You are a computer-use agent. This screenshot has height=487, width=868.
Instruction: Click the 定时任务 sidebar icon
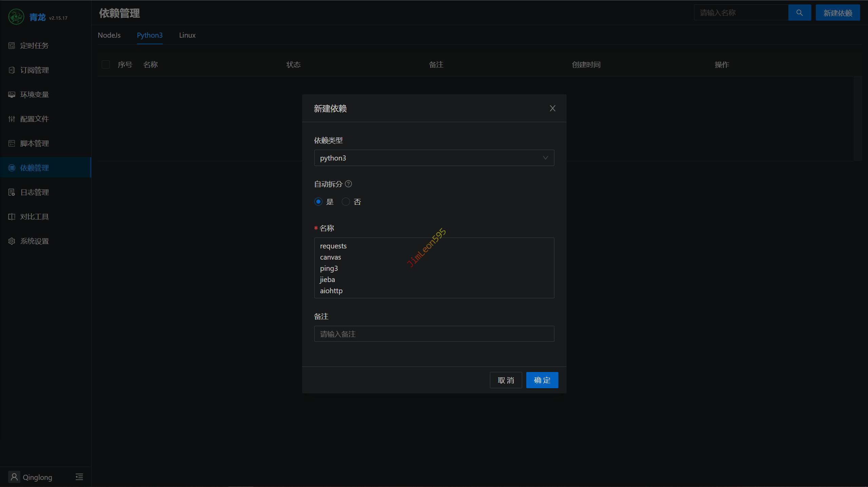(x=12, y=45)
